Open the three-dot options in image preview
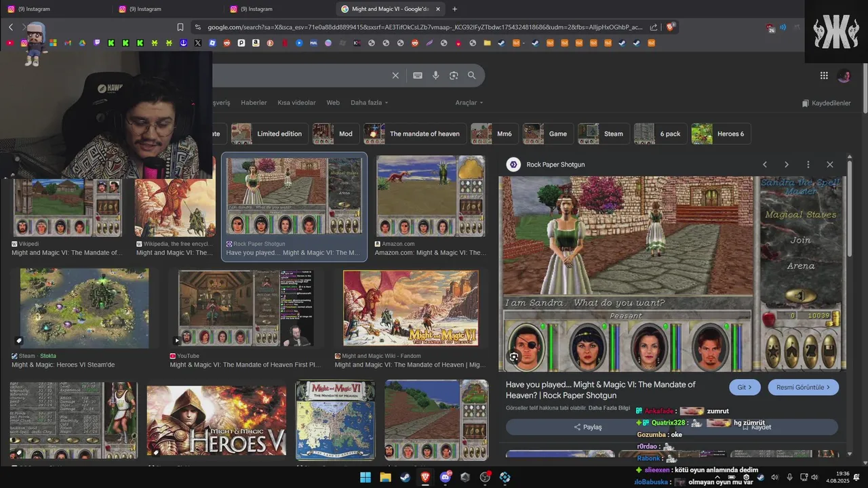 point(808,165)
